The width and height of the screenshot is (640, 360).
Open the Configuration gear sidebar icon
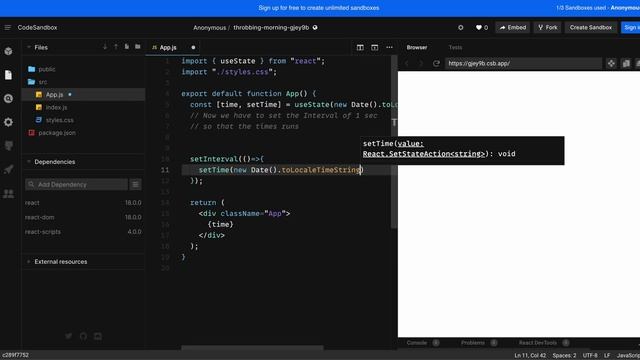click(8, 122)
